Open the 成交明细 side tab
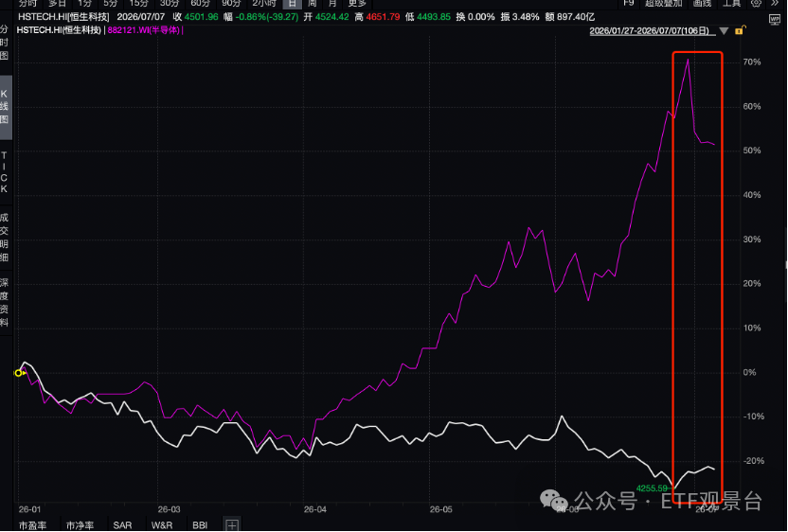Viewport: 788px width, 532px height. coord(5,237)
